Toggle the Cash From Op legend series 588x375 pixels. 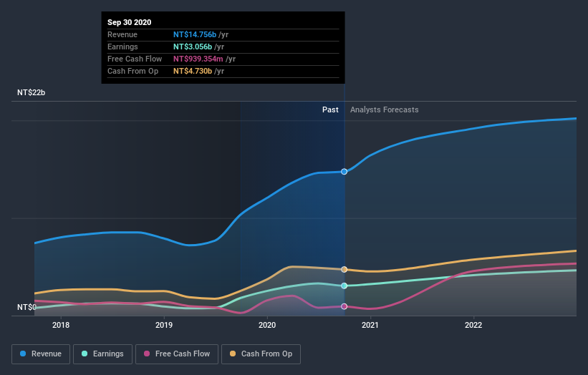point(261,354)
